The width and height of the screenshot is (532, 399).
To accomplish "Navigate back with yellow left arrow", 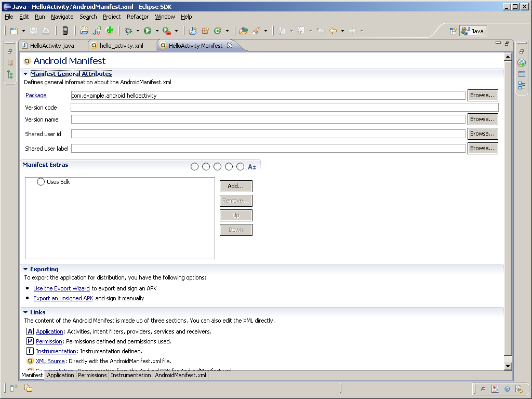I will pyautogui.click(x=333, y=31).
